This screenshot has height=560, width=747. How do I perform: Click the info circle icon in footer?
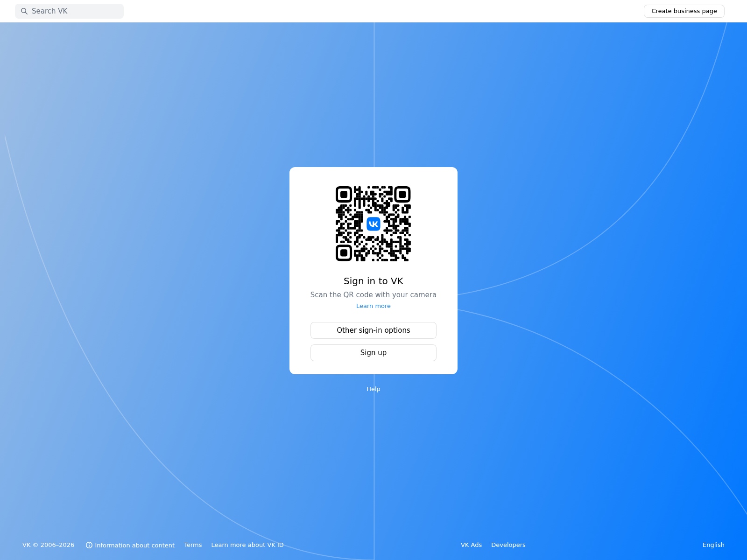pyautogui.click(x=89, y=545)
